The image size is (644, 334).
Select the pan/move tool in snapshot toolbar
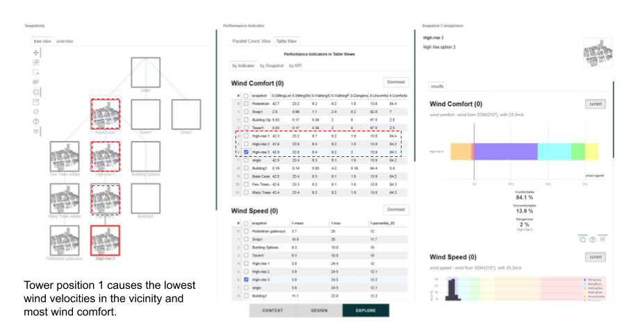coord(36,53)
